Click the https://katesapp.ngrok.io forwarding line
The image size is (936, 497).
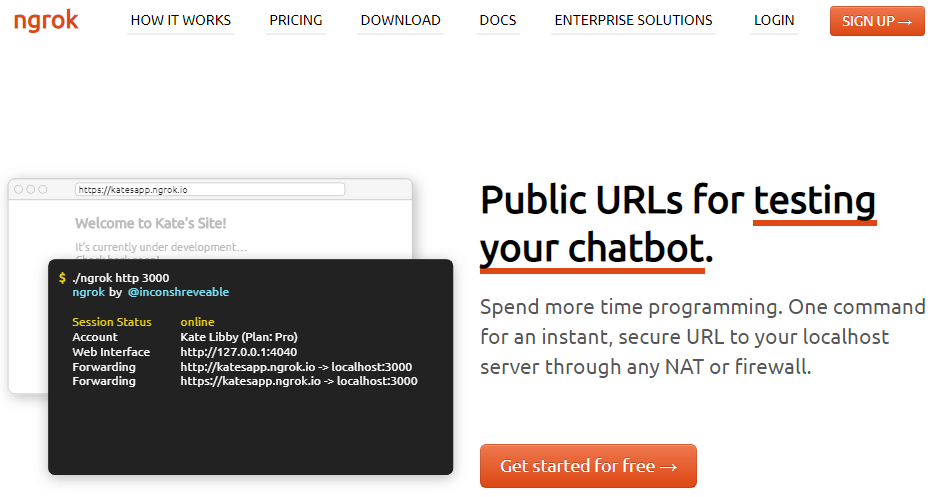coord(298,381)
